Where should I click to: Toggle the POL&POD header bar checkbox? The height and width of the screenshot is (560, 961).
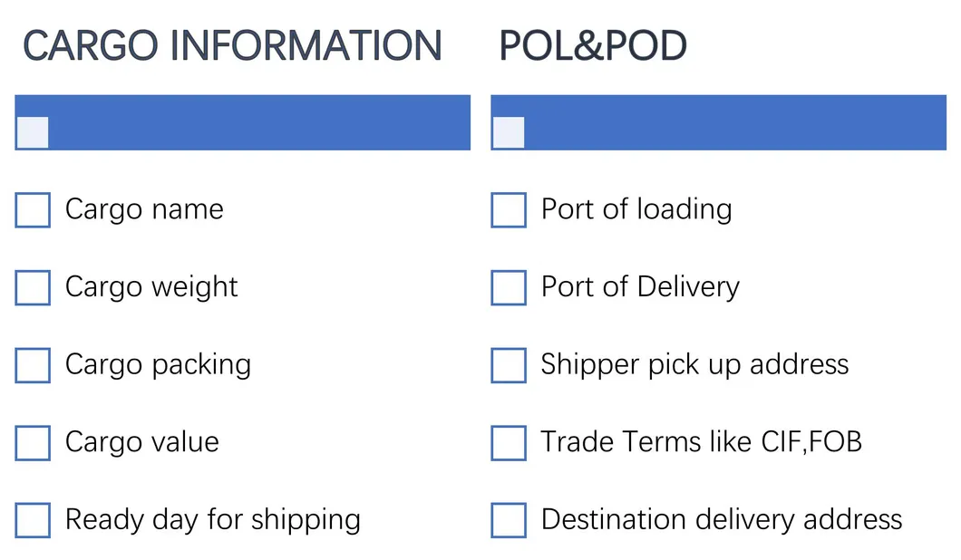(x=508, y=132)
